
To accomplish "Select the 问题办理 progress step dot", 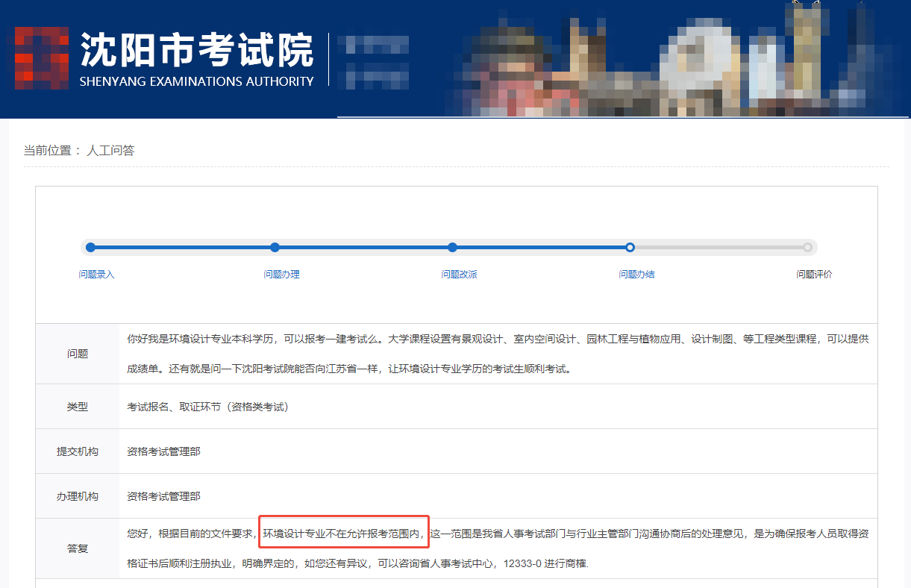I will [x=275, y=247].
